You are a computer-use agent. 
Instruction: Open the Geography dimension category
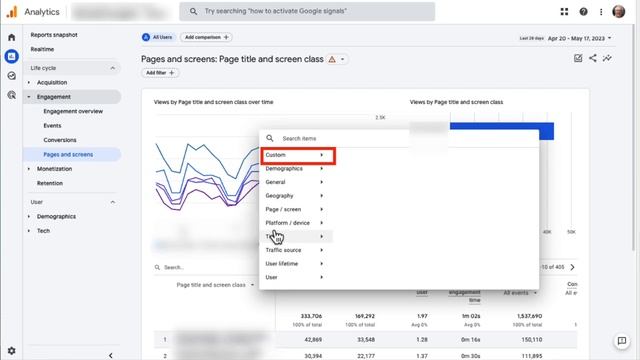[296, 196]
